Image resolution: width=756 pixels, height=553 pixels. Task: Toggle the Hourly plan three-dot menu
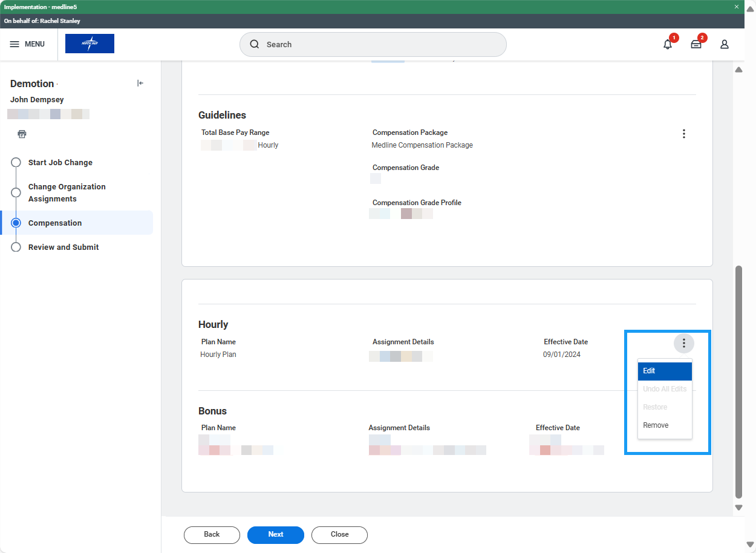[683, 344]
